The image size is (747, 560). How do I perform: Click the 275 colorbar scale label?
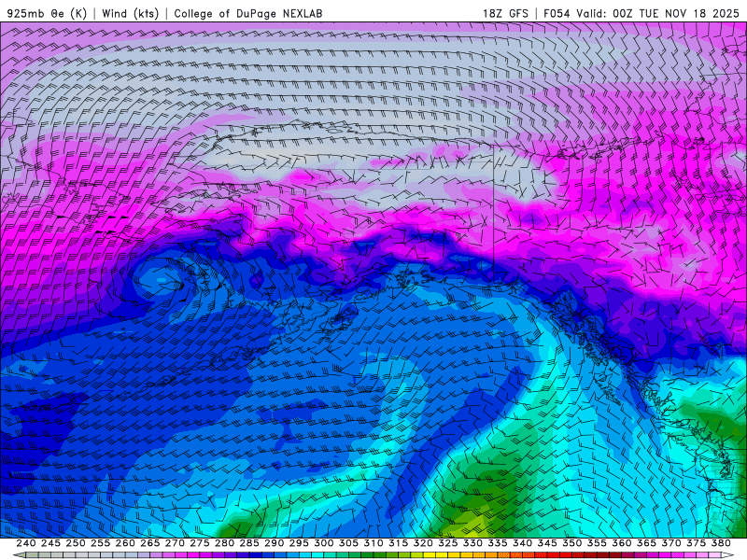pyautogui.click(x=200, y=543)
